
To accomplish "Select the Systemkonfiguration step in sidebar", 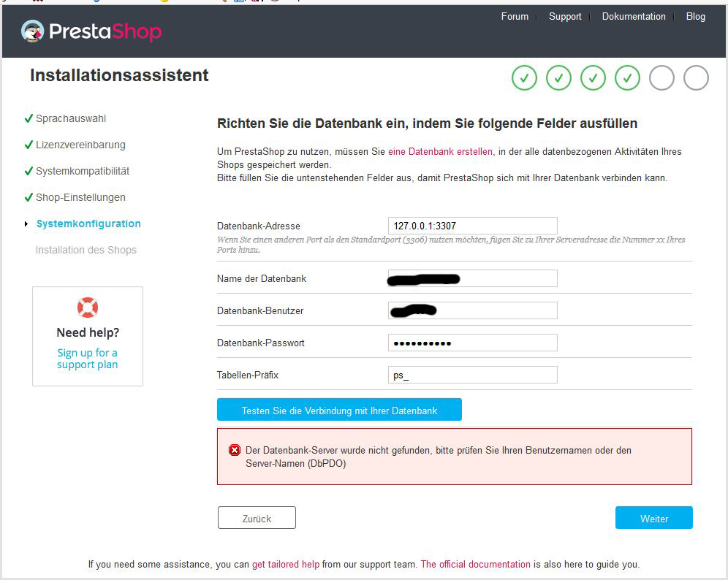I will [x=88, y=224].
